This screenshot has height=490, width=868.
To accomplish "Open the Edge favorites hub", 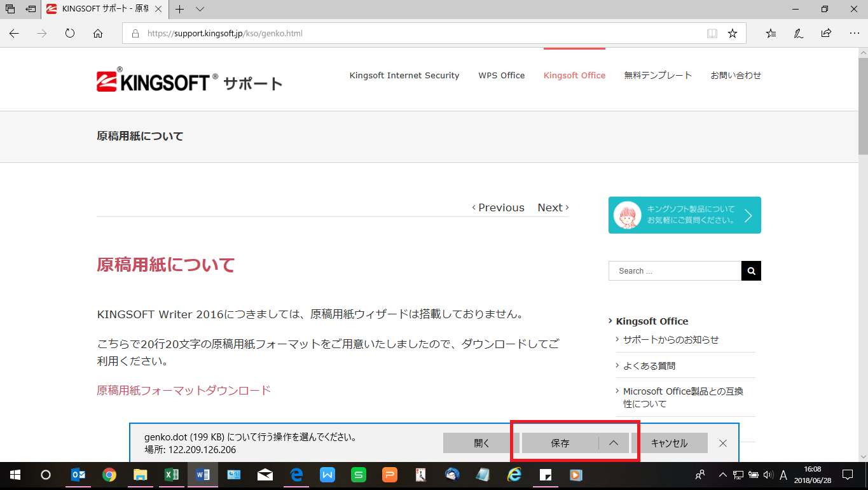I will coord(771,33).
